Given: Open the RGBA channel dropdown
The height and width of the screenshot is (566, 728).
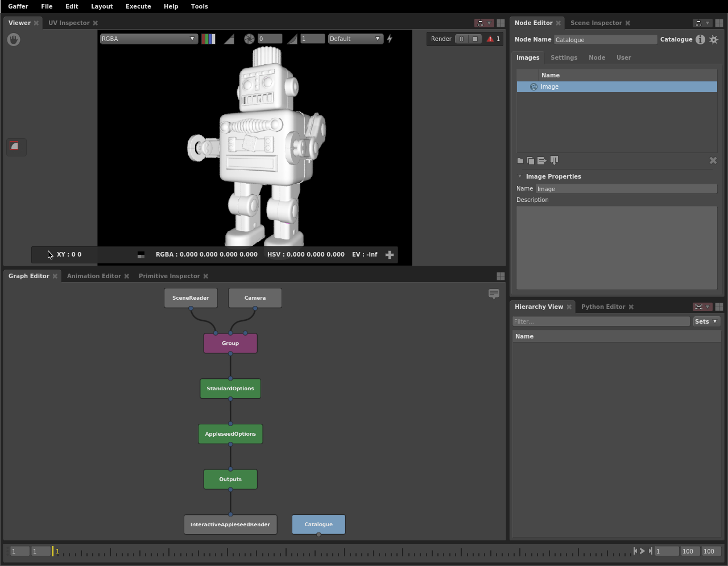Looking at the screenshot, I should pos(148,39).
